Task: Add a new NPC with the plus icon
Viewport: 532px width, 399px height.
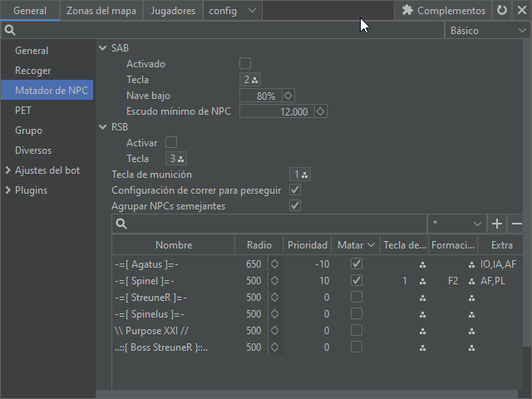Action: tap(497, 224)
